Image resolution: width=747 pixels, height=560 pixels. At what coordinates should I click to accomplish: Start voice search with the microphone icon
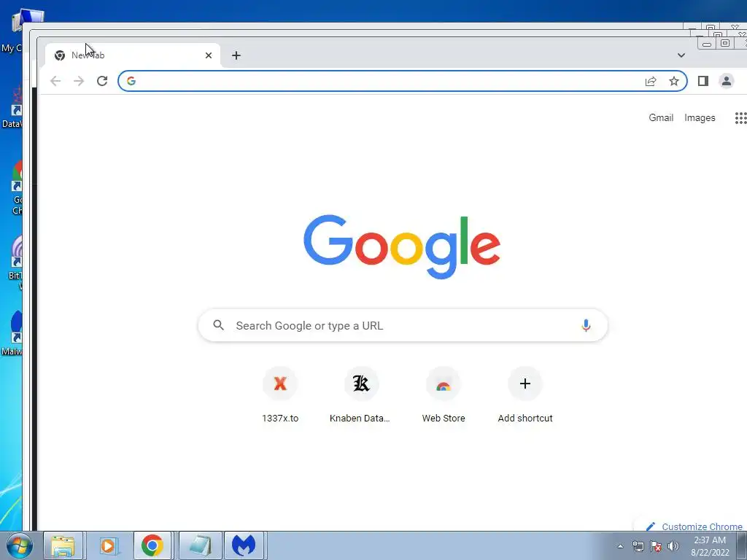pyautogui.click(x=586, y=325)
